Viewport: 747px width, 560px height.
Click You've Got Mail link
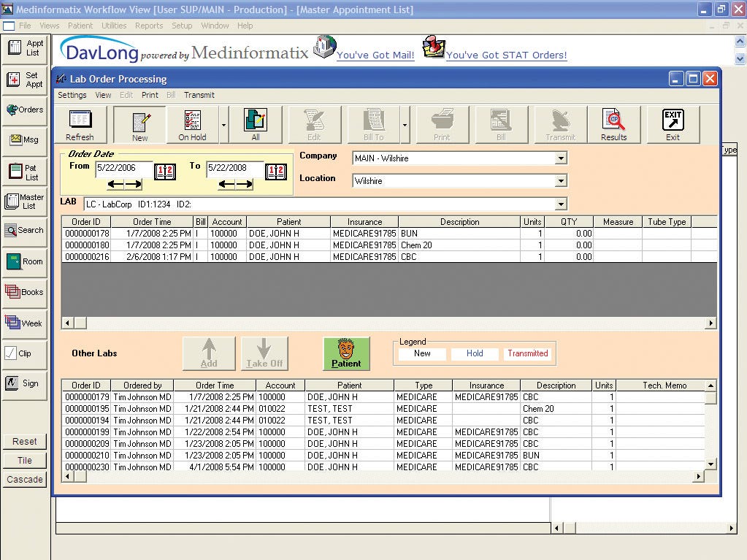point(375,55)
